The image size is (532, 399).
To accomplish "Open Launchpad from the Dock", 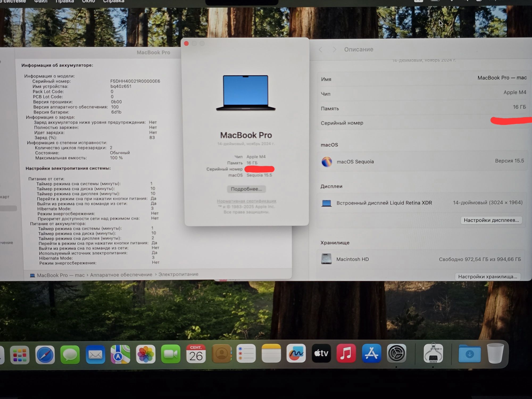I will click(20, 355).
